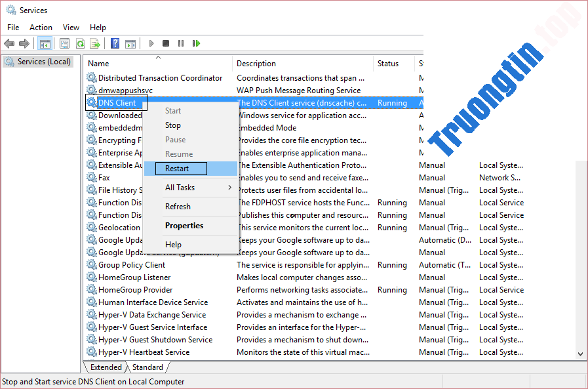Click the Back arrow toolbar icon
588x389 pixels.
click(9, 43)
